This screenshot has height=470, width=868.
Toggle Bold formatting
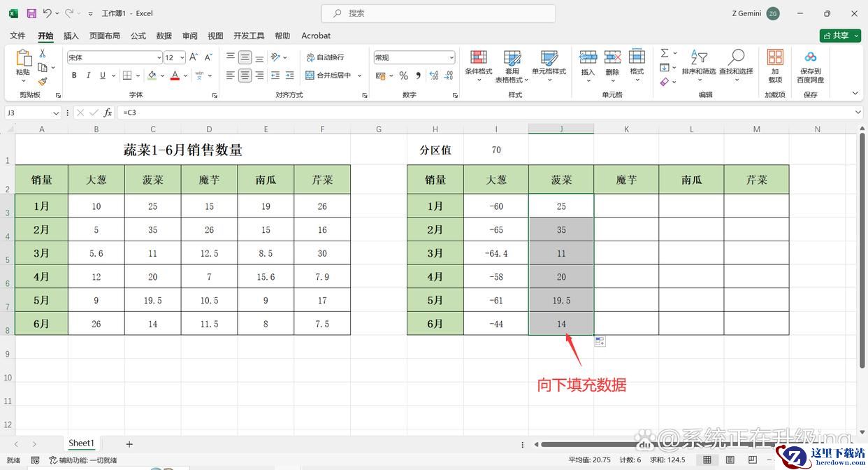tap(74, 76)
